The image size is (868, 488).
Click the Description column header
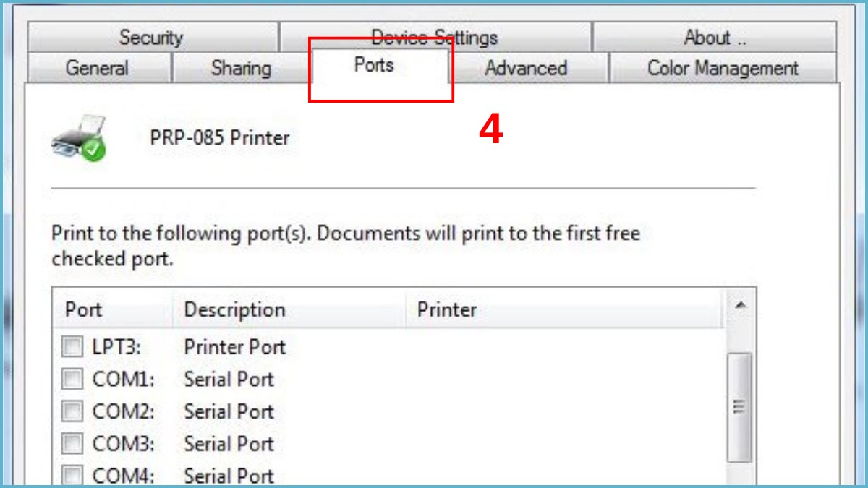(234, 309)
